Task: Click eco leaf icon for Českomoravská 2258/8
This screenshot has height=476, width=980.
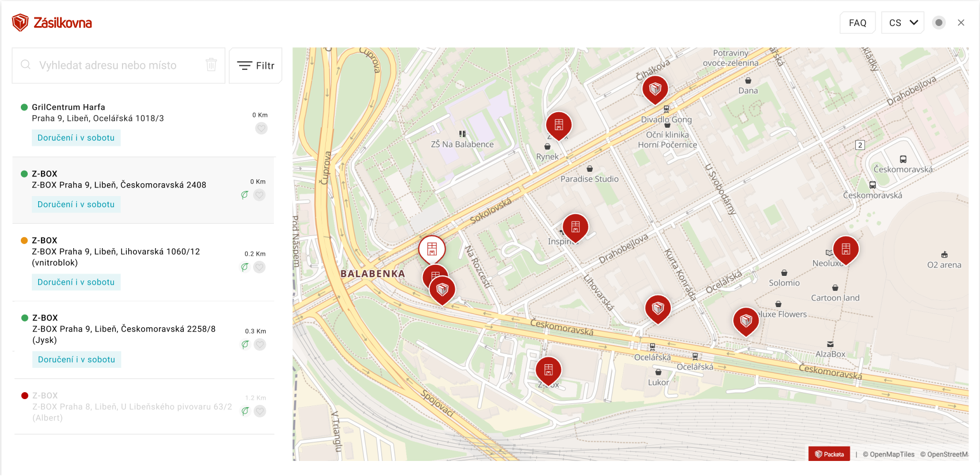Action: tap(245, 345)
